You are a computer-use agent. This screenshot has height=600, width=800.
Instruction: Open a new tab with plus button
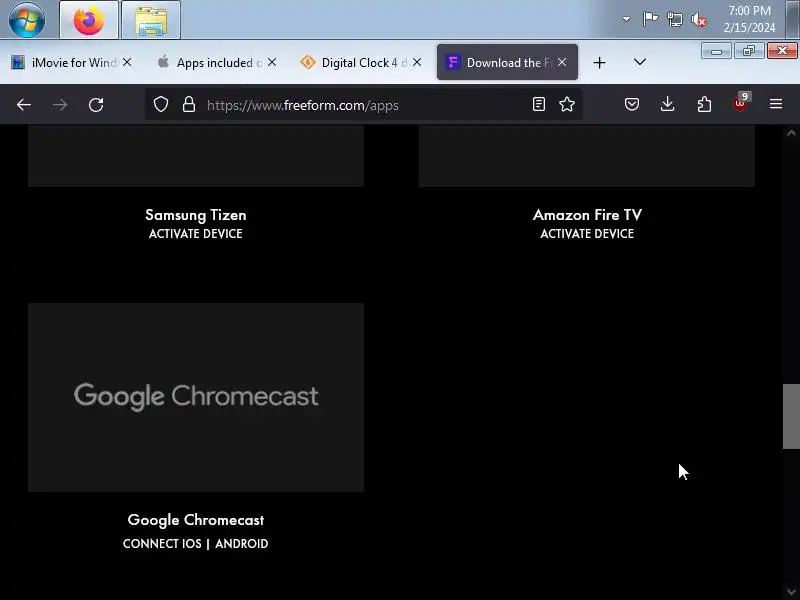click(x=599, y=62)
